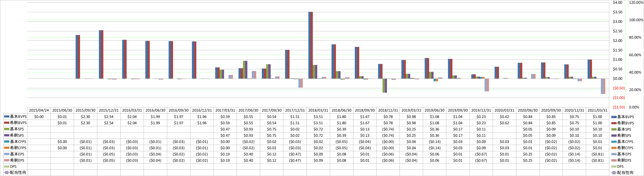The image size is (644, 176).
Task: Click the 2018/03/31 date column header
Action: (318, 110)
